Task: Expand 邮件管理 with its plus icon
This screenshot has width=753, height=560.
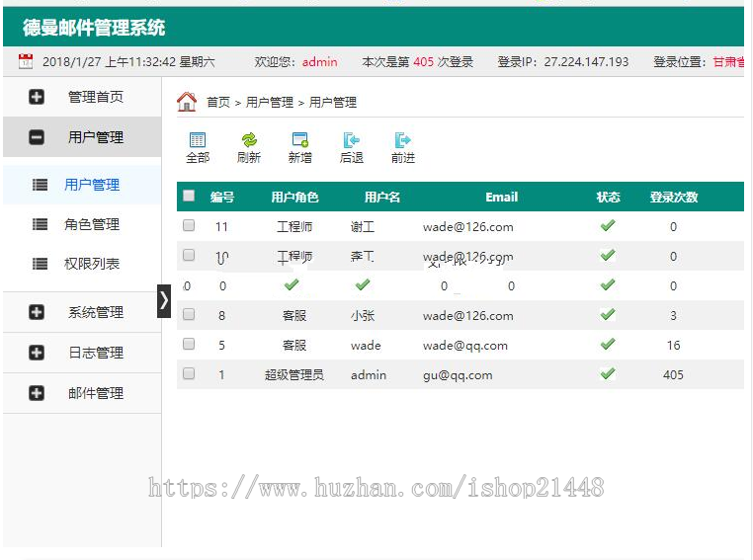Action: tap(37, 393)
